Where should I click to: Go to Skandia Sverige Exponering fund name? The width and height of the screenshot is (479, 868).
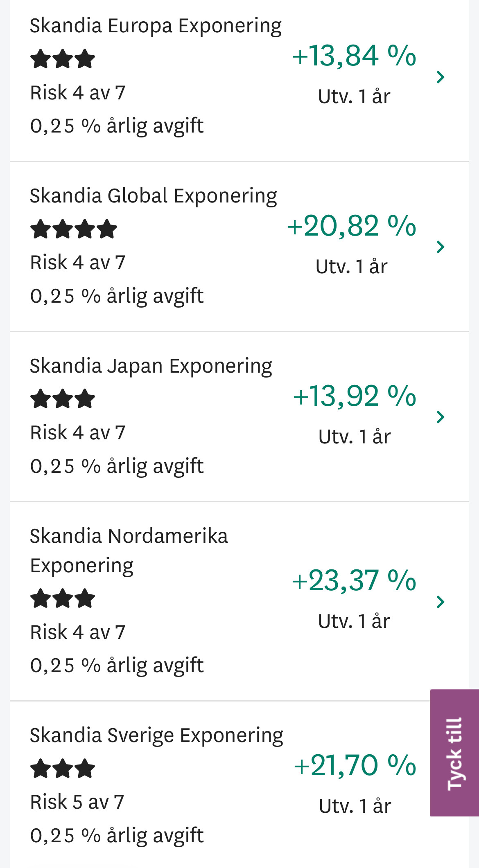pyautogui.click(x=156, y=735)
